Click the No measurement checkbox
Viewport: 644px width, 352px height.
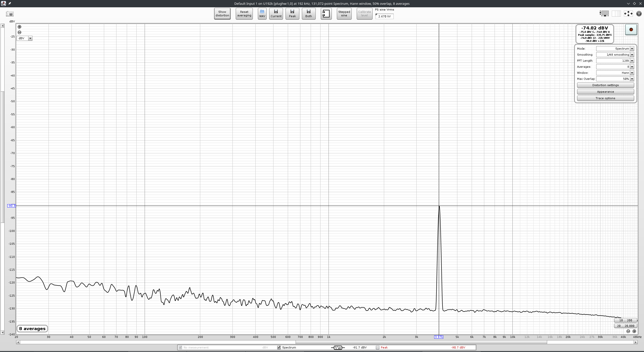click(x=180, y=347)
